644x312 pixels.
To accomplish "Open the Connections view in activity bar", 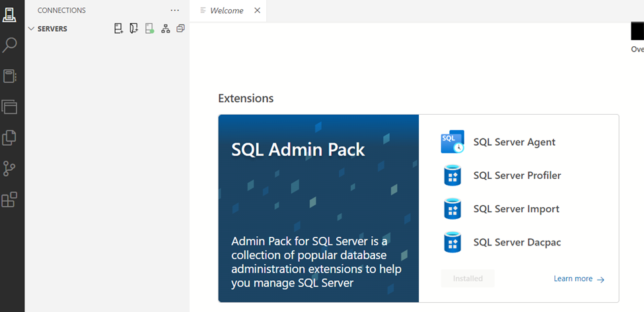I will pyautogui.click(x=10, y=15).
